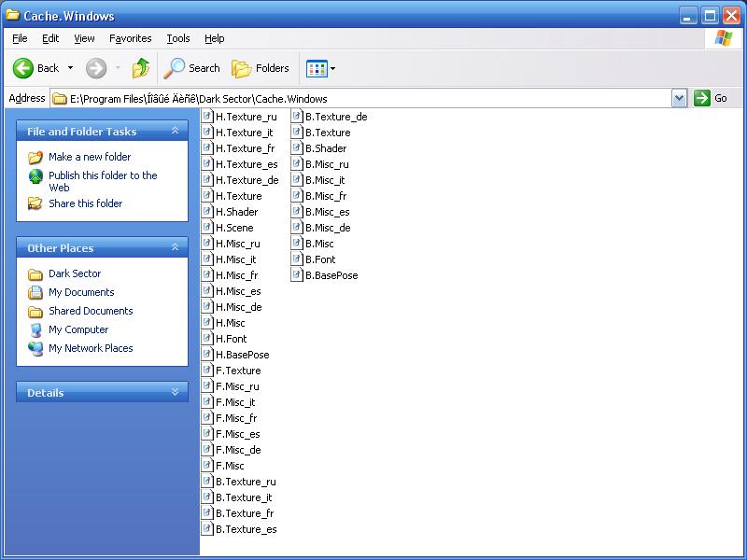Open the Forward history dropdown arrow
Image resolution: width=747 pixels, height=560 pixels.
[118, 68]
